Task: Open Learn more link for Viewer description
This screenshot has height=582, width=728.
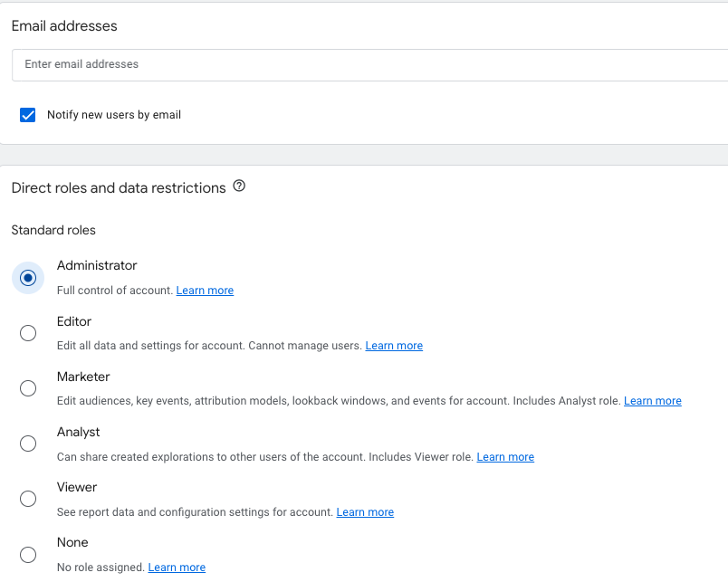Action: pos(365,512)
